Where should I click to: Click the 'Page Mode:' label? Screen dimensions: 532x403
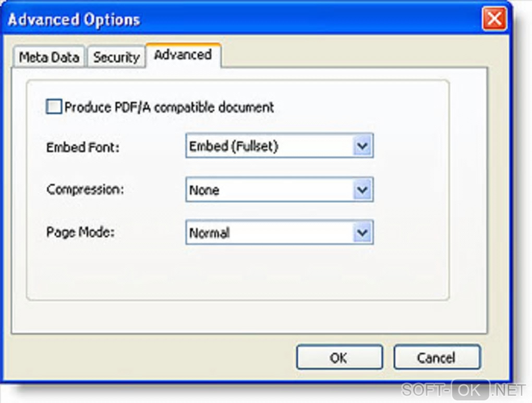click(80, 233)
